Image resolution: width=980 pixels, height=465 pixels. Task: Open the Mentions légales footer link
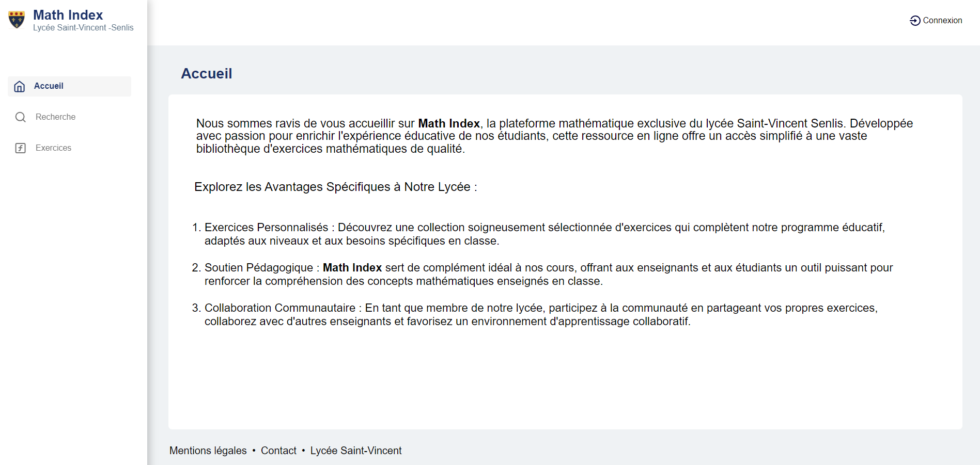[x=208, y=451]
